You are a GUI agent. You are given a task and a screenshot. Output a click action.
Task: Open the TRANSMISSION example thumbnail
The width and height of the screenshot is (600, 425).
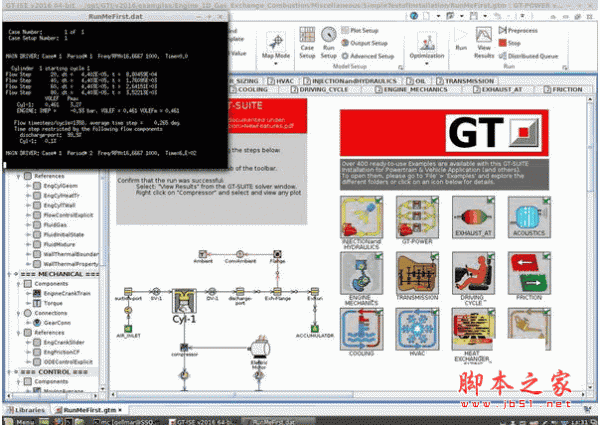coord(417,273)
